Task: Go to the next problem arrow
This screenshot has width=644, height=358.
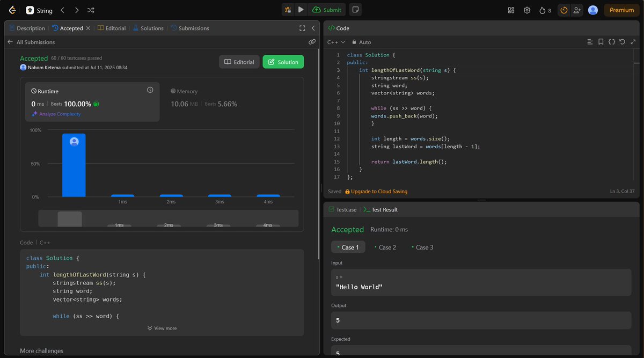Action: (77, 10)
